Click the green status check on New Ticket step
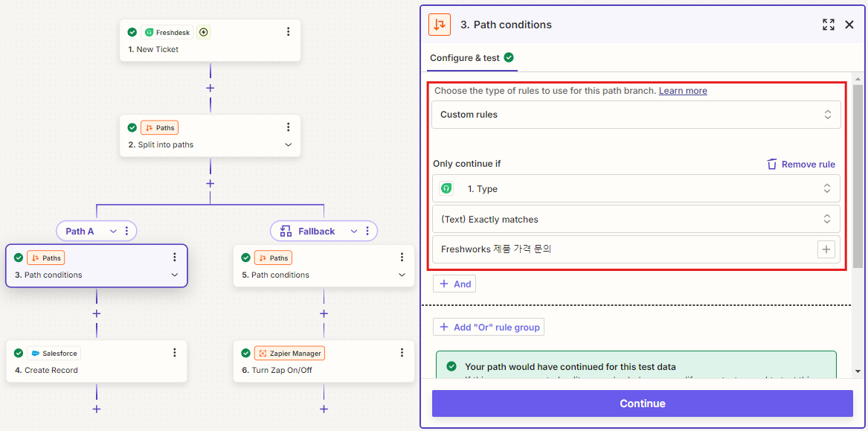This screenshot has width=868, height=431. 132,32
